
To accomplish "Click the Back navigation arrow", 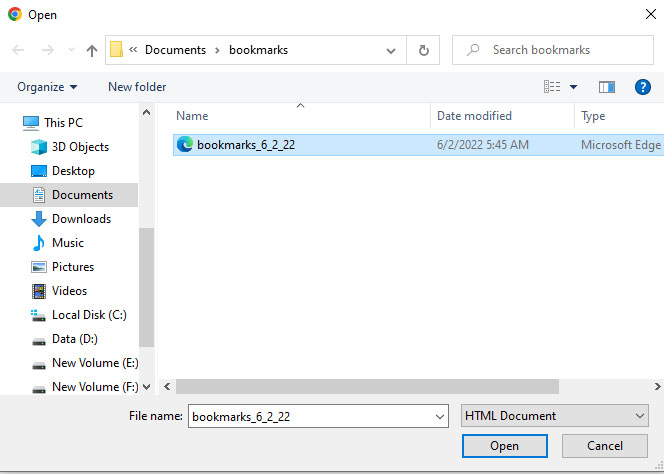I will click(18, 50).
